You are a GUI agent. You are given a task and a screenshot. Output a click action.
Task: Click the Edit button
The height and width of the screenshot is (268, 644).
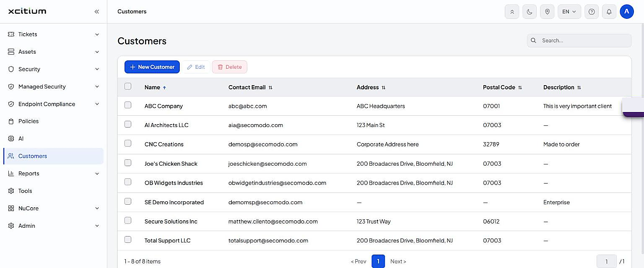(196, 67)
